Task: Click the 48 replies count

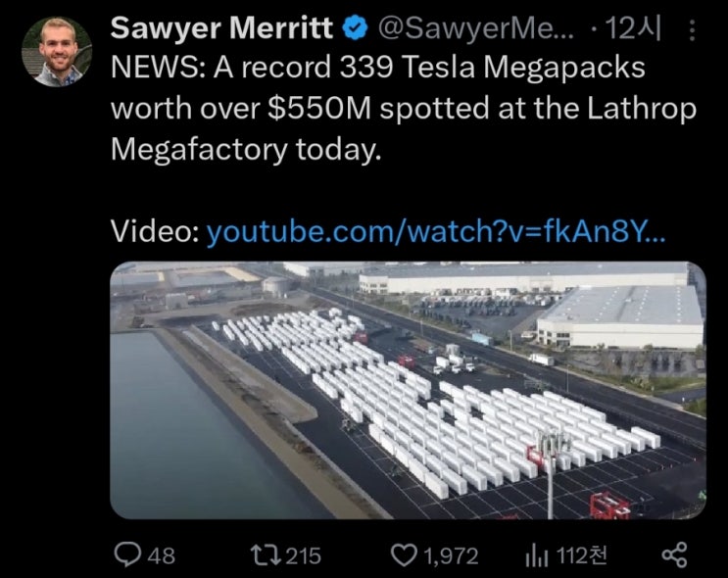Action: click(161, 555)
